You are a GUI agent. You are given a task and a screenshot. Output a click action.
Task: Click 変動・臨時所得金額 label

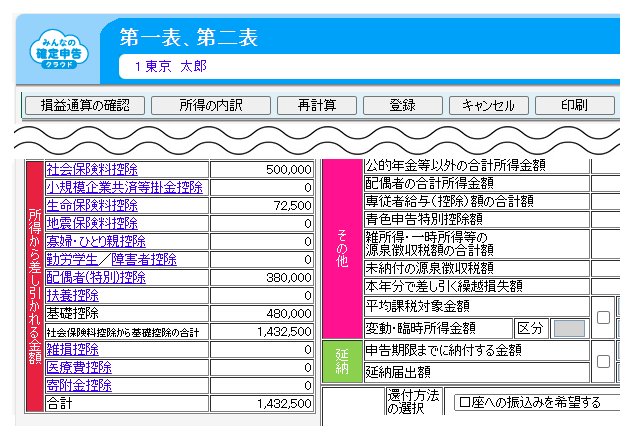coord(420,328)
